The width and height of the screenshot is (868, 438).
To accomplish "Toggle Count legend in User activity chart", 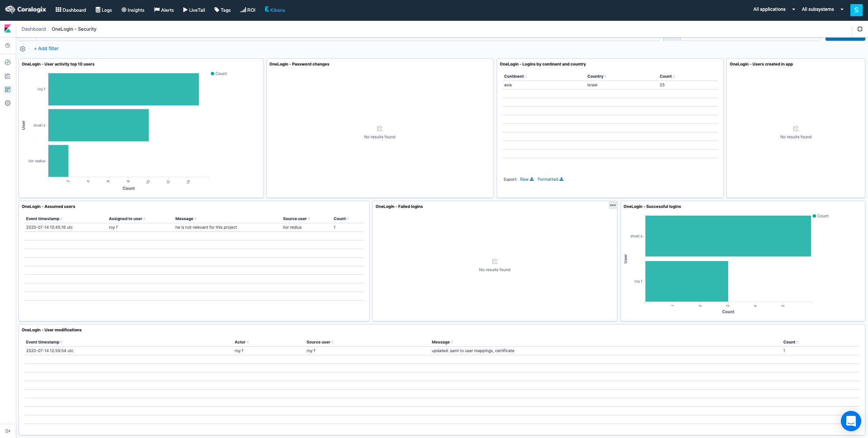I will [x=219, y=74].
